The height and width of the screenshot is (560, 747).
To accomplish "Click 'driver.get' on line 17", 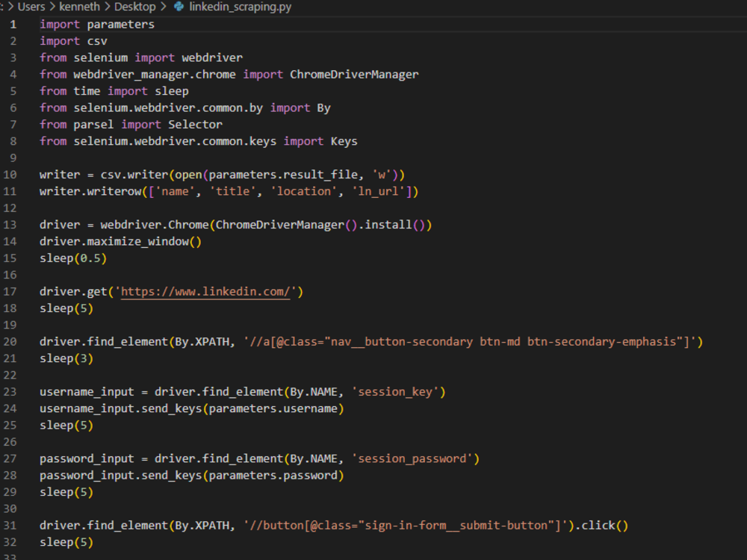I will (73, 291).
